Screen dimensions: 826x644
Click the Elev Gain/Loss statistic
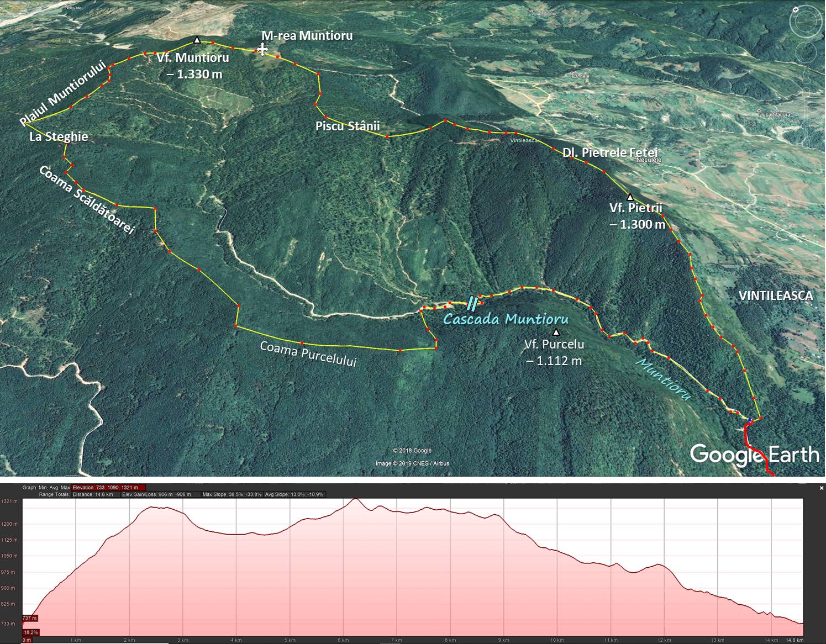click(x=156, y=494)
